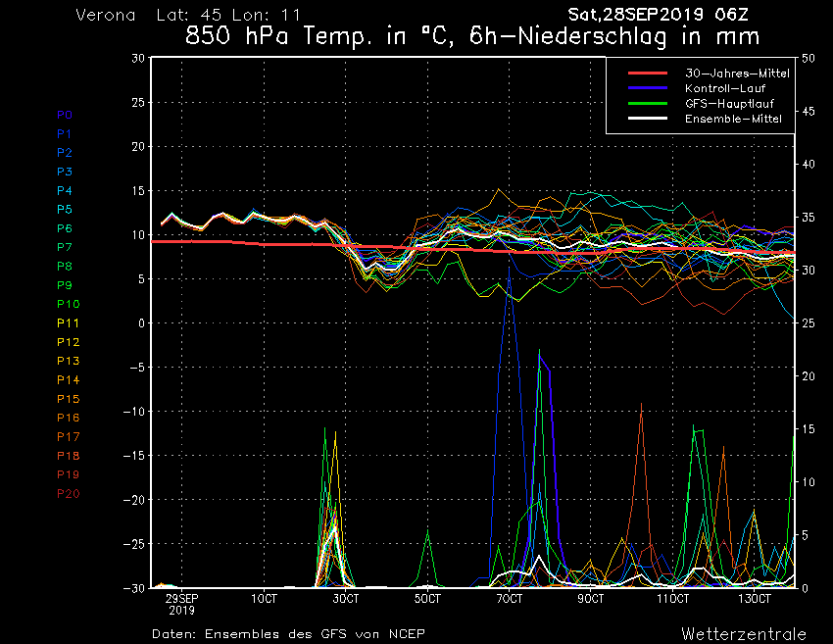Viewport: 833px width, 644px height.
Task: Click the 850 hPa Temp chart title
Action: (x=472, y=36)
